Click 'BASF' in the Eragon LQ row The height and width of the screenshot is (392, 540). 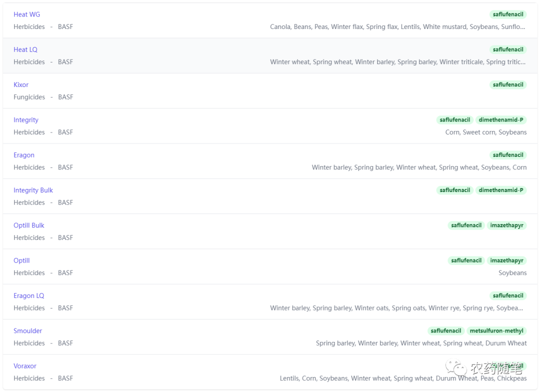[65, 308]
